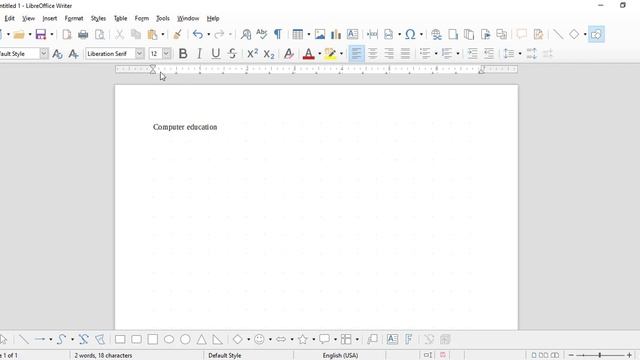Open the font color dropdown arrow
The width and height of the screenshot is (640, 360).
(319, 53)
